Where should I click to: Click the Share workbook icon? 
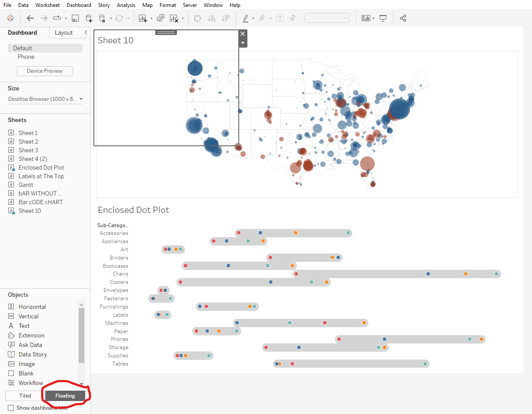pyautogui.click(x=403, y=18)
